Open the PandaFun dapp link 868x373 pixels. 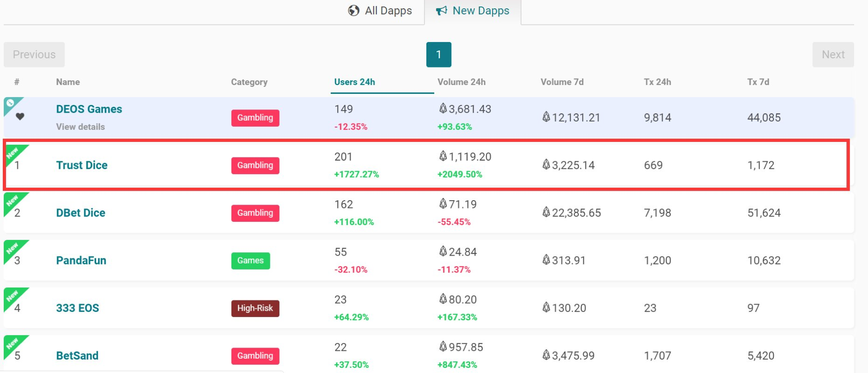81,260
